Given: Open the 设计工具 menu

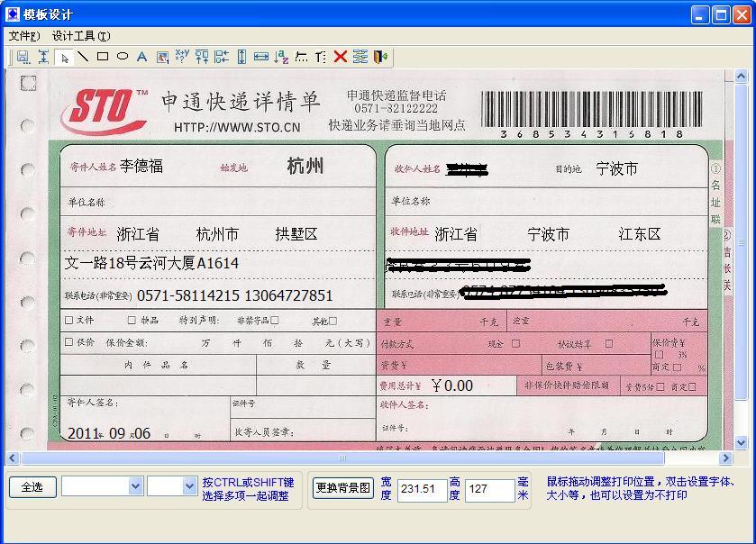Looking at the screenshot, I should pos(81,36).
